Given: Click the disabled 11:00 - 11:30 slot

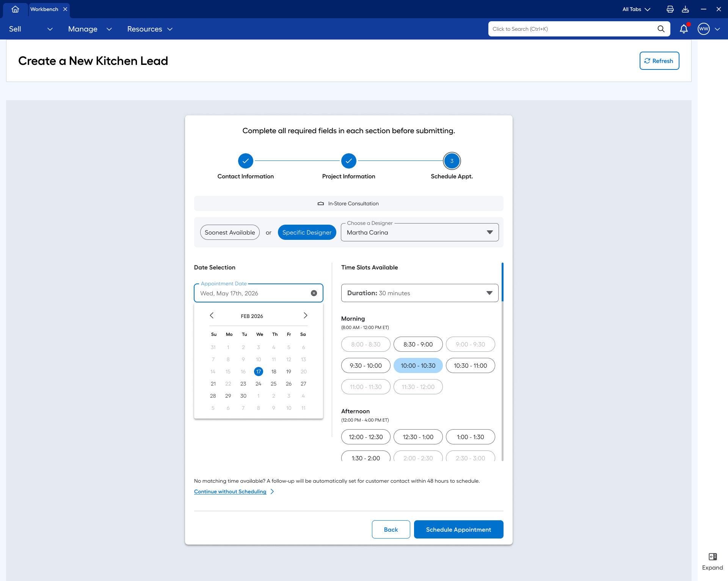Looking at the screenshot, I should click(x=366, y=387).
